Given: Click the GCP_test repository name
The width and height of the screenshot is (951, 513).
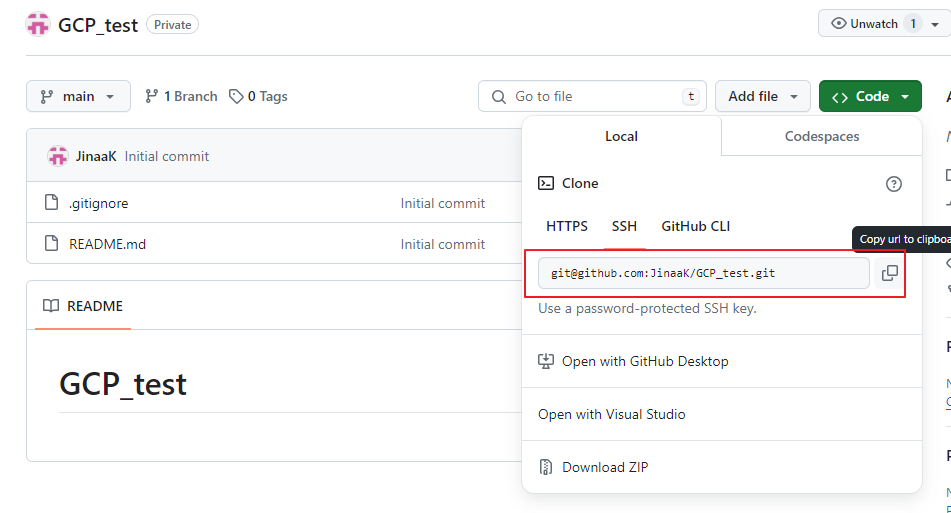Looking at the screenshot, I should click(98, 25).
